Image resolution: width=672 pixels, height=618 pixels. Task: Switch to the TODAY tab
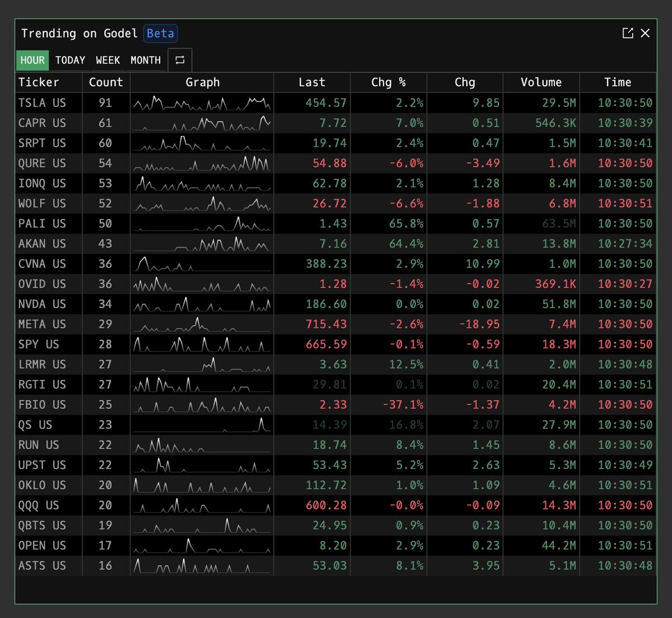pyautogui.click(x=70, y=60)
